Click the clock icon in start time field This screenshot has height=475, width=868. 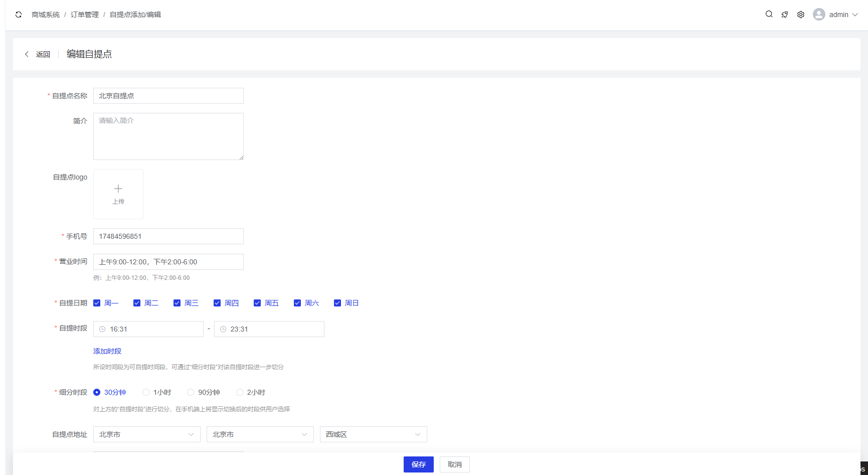coord(102,329)
